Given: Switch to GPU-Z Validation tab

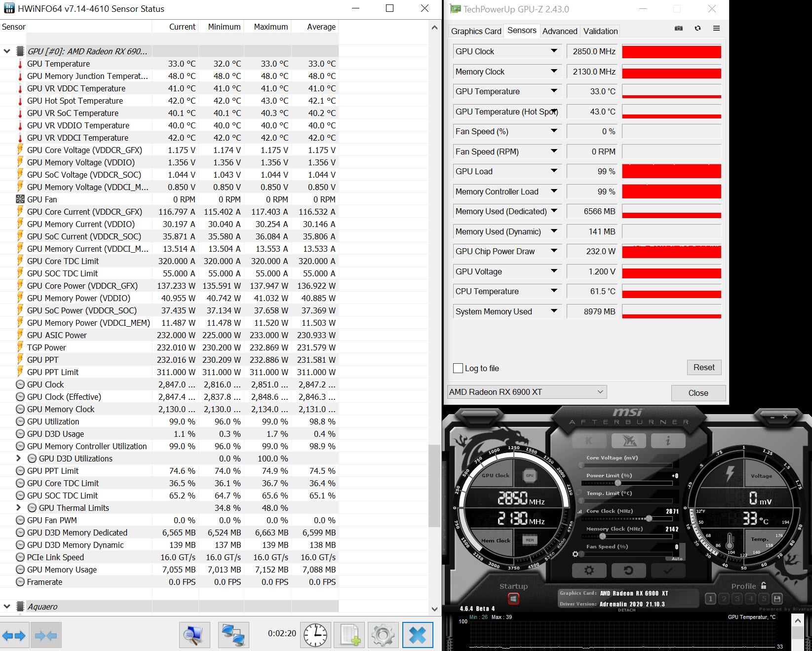Looking at the screenshot, I should [x=600, y=31].
